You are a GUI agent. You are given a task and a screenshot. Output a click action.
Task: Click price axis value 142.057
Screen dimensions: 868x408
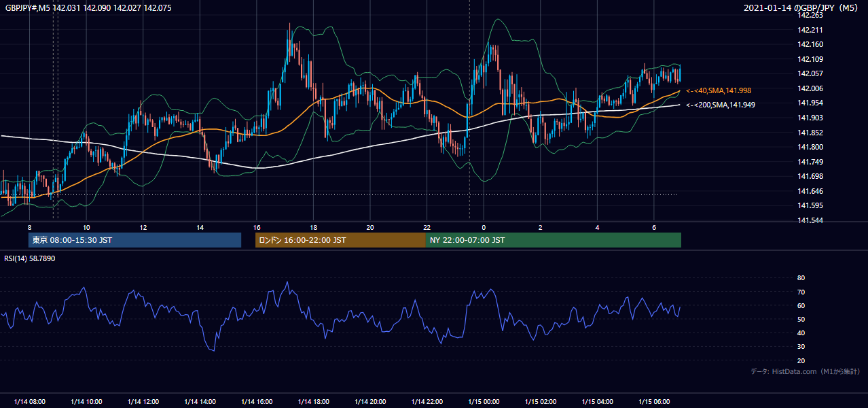point(811,73)
